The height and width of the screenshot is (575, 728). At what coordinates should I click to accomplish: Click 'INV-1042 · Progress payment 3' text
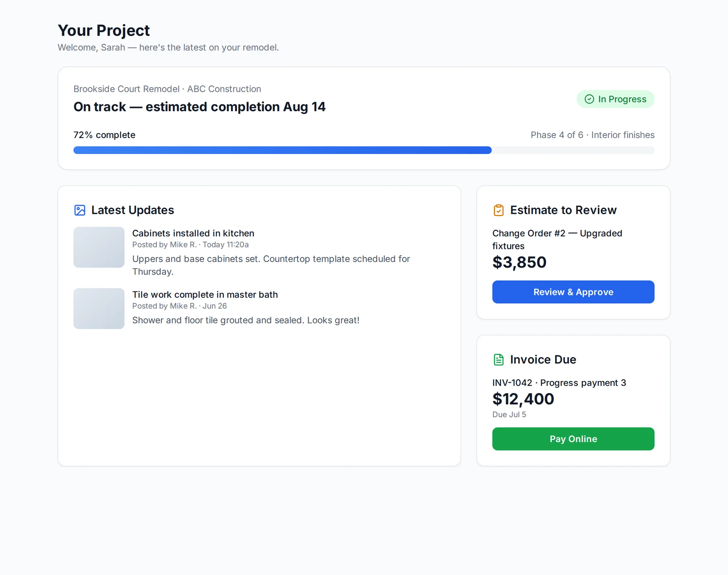(x=559, y=383)
